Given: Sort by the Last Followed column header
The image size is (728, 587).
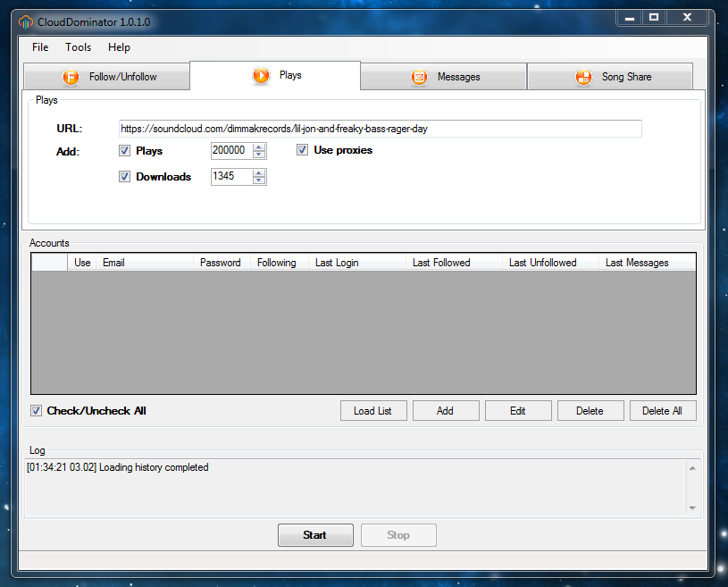Looking at the screenshot, I should pyautogui.click(x=454, y=263).
